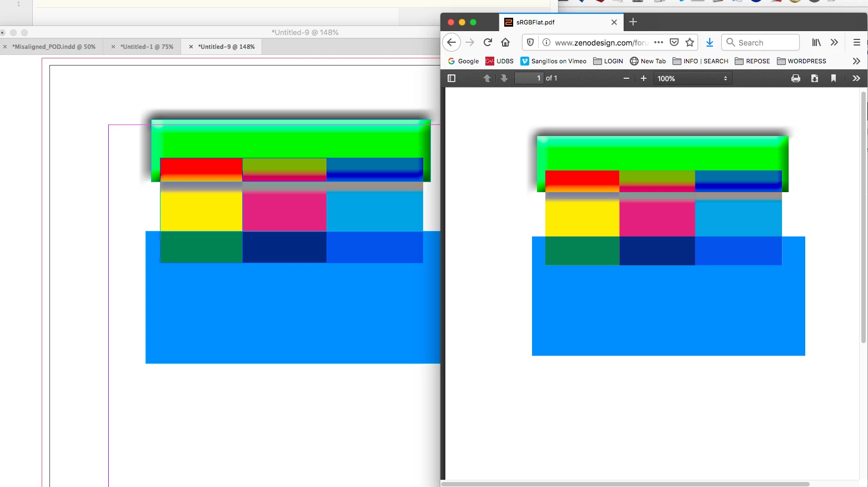Click the dark green square in PDF
The height and width of the screenshot is (487, 868).
pyautogui.click(x=582, y=251)
